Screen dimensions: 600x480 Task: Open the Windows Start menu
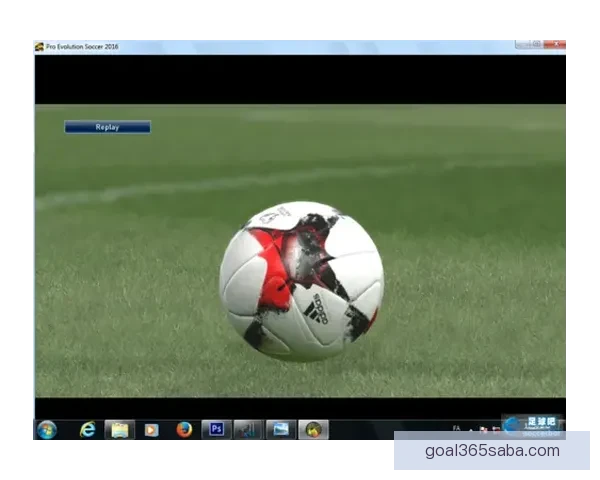pos(47,429)
